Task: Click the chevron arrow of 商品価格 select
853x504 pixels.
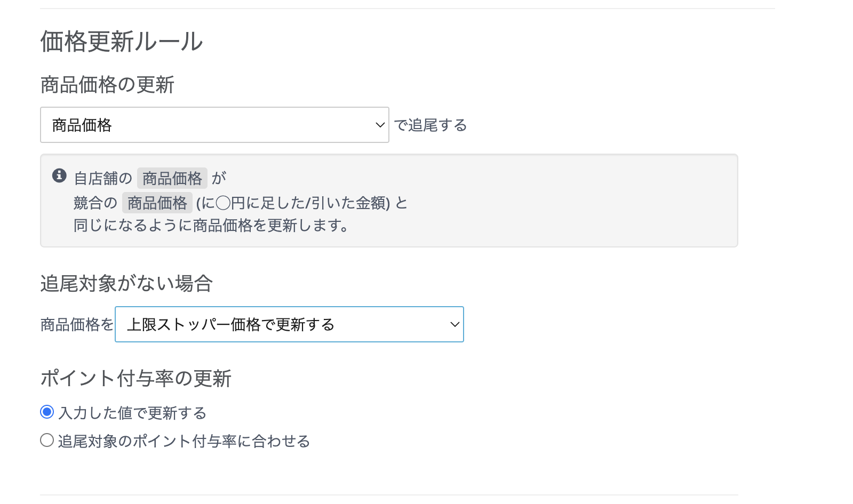Action: point(380,125)
